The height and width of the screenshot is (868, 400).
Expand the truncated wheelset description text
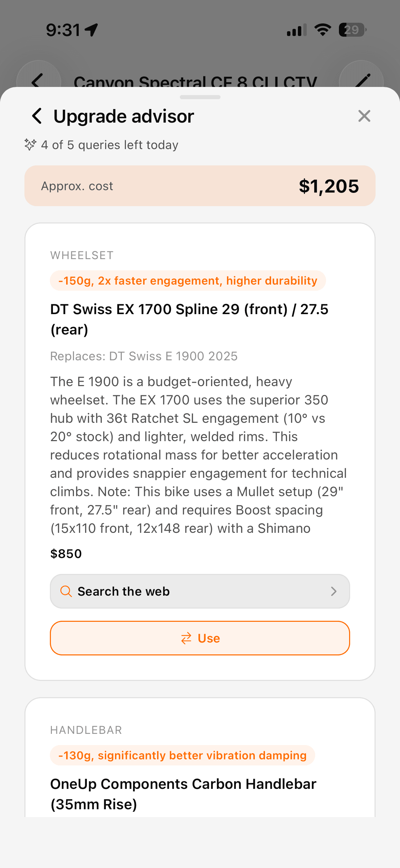click(198, 455)
